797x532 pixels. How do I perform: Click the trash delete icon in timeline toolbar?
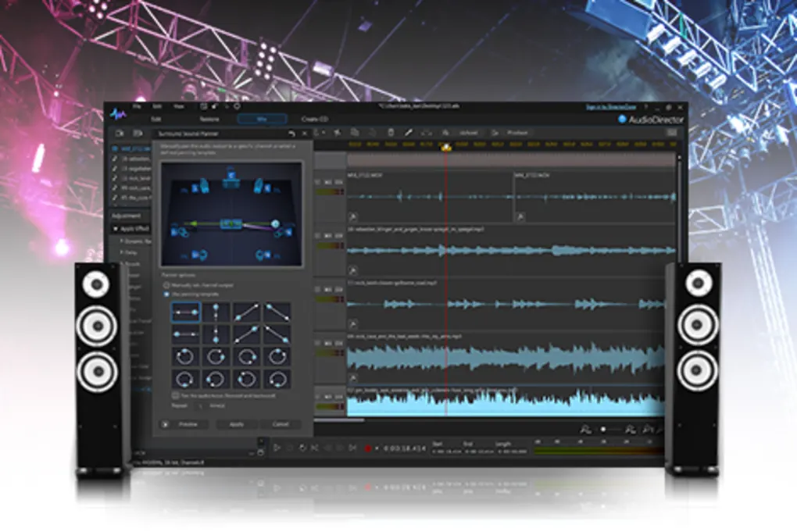click(x=391, y=133)
